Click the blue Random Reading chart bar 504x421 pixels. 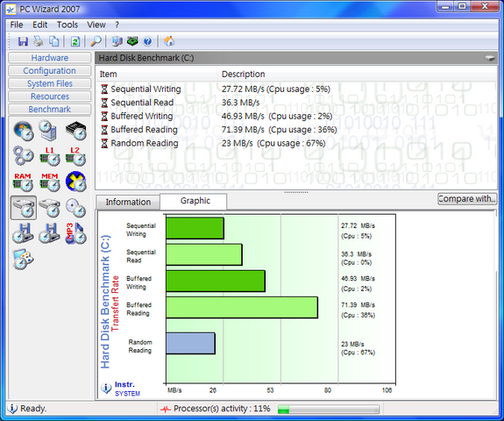point(190,344)
